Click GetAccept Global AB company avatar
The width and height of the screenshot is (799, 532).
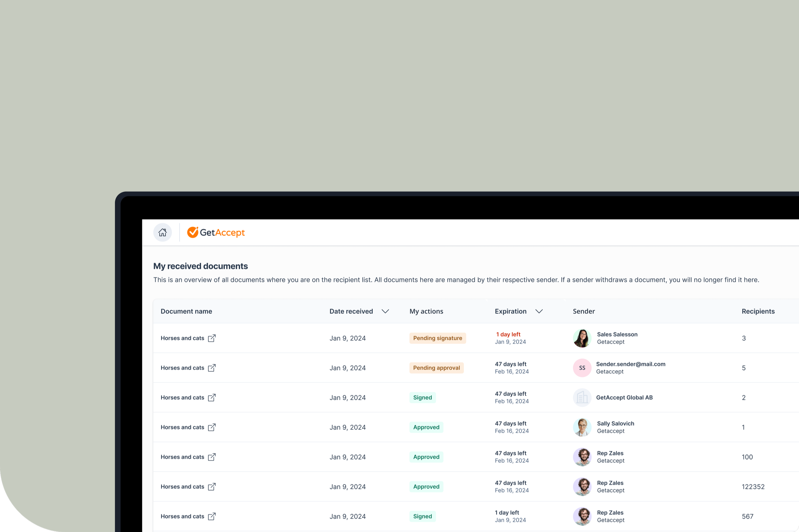582,398
